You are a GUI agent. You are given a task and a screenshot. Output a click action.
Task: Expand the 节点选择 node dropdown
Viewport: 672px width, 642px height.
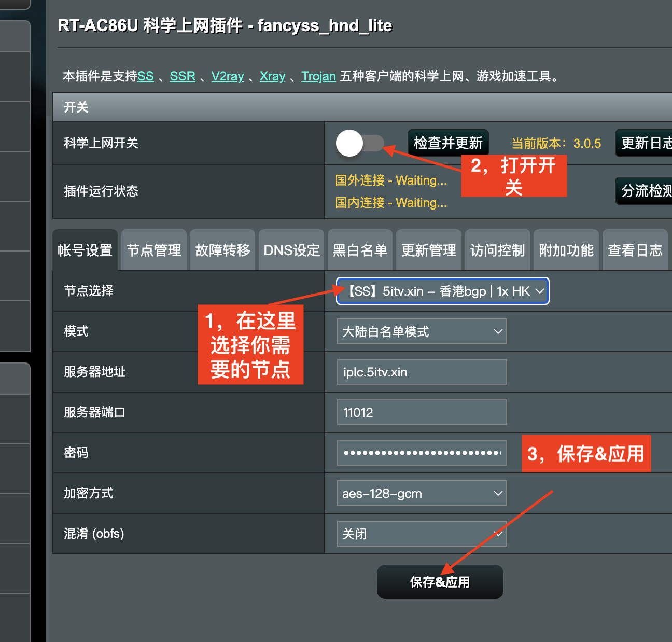coord(442,291)
